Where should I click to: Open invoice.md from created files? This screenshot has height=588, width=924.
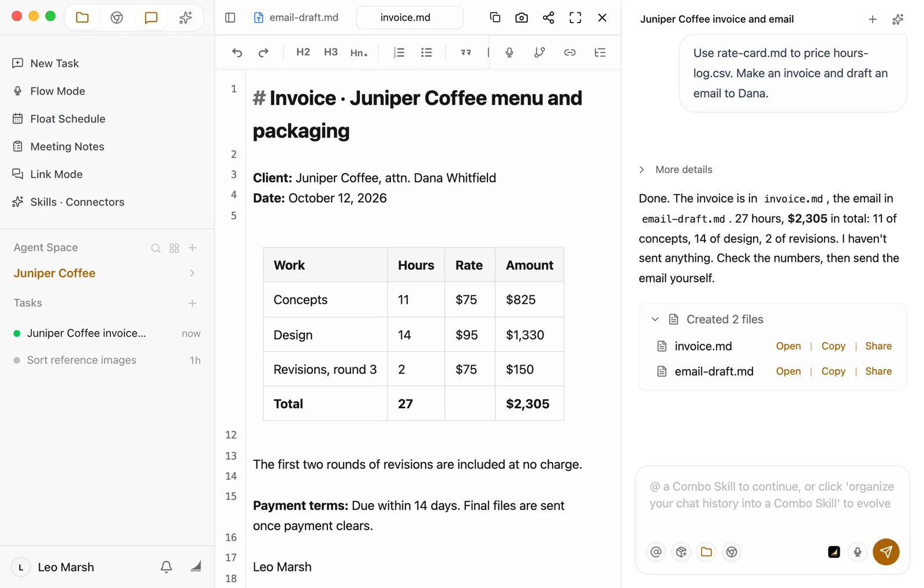coord(788,346)
